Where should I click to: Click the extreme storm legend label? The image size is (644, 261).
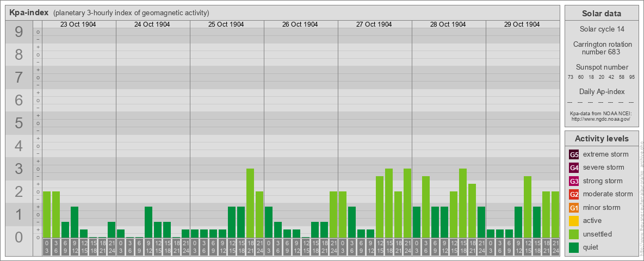pos(606,154)
